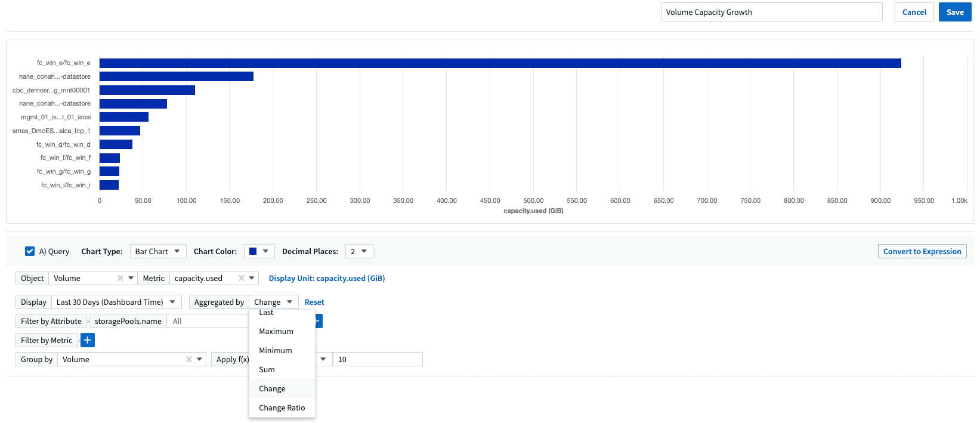Cancel editing the widget

[x=914, y=12]
